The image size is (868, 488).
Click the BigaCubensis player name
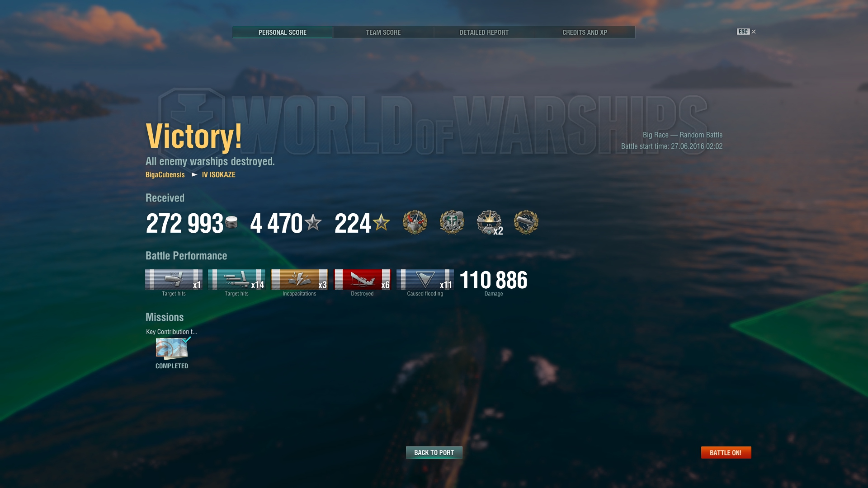click(x=165, y=175)
